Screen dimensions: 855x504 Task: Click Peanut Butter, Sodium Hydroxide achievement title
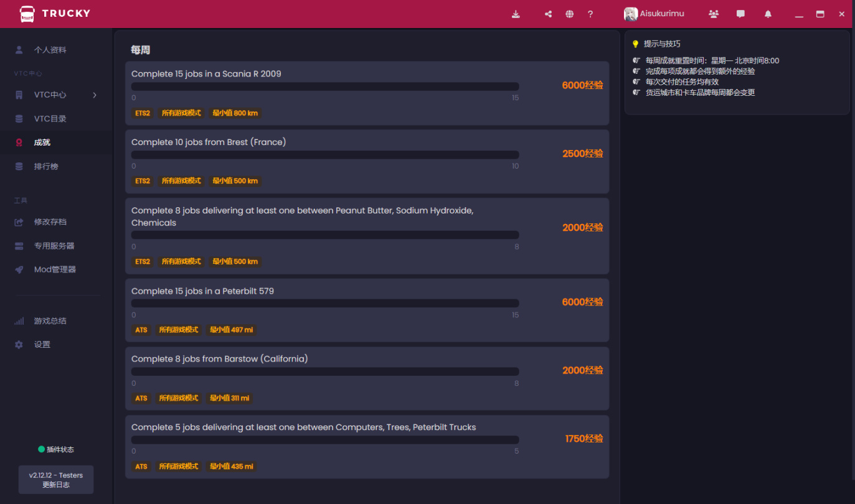coord(303,217)
